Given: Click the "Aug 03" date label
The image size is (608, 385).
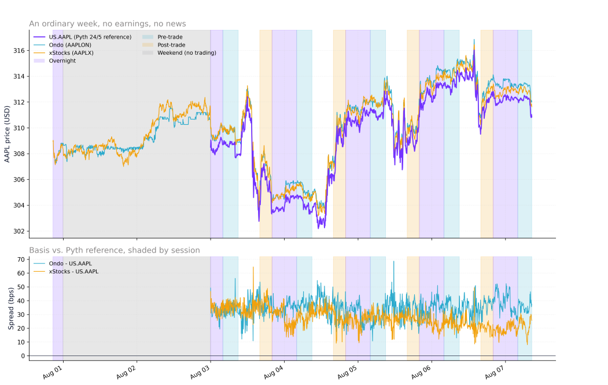Looking at the screenshot, I should pyautogui.click(x=199, y=372).
